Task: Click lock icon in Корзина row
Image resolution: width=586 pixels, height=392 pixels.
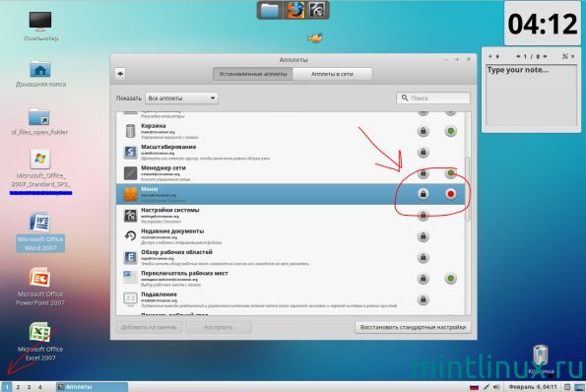Action: click(423, 131)
